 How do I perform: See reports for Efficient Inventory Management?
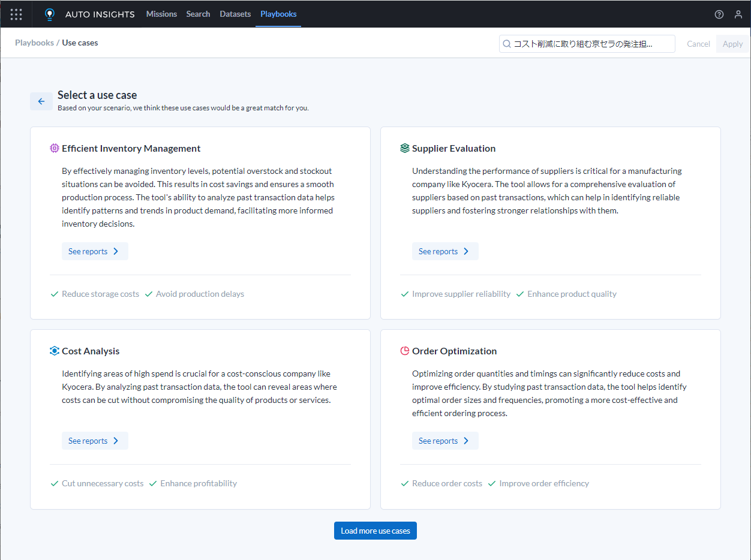pos(95,251)
